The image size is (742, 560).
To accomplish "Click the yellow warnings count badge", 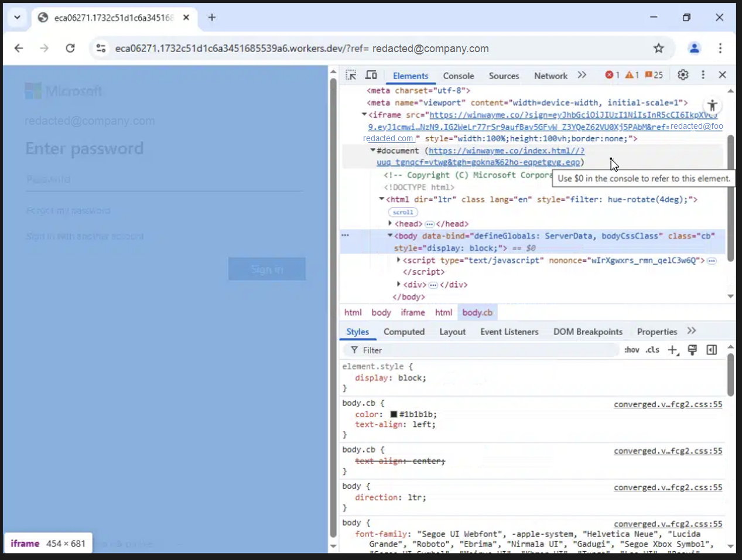I will point(632,75).
